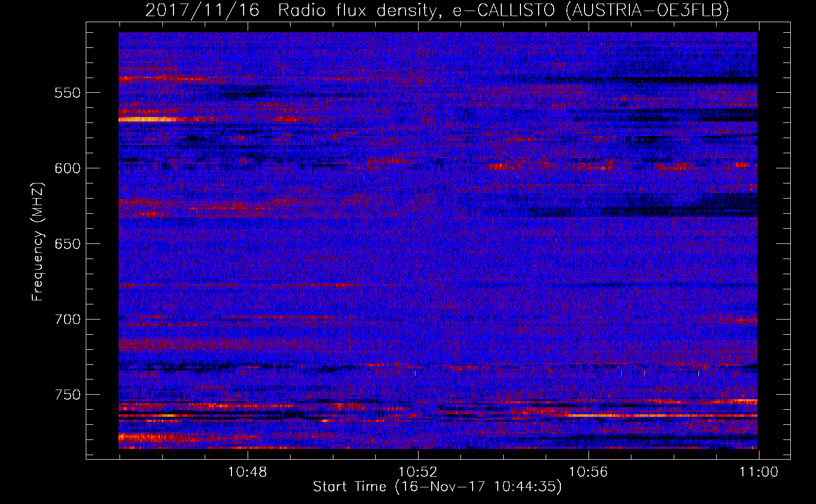This screenshot has width=816, height=504.
Task: Select the 750 frequency tick label
Action: pos(68,395)
